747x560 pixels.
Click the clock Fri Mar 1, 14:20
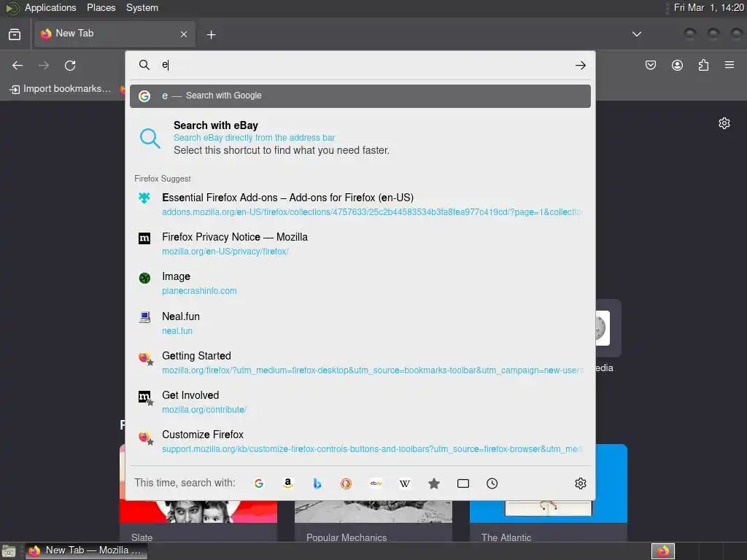[708, 7]
